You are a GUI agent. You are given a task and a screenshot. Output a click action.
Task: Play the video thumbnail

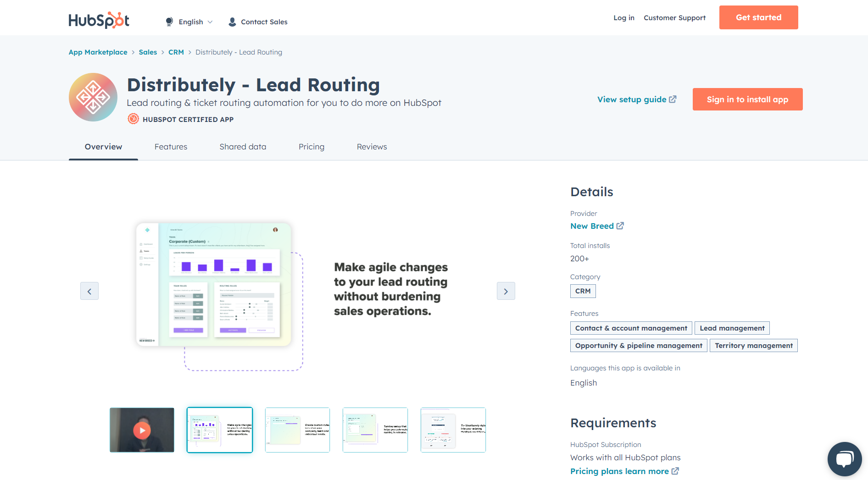142,430
